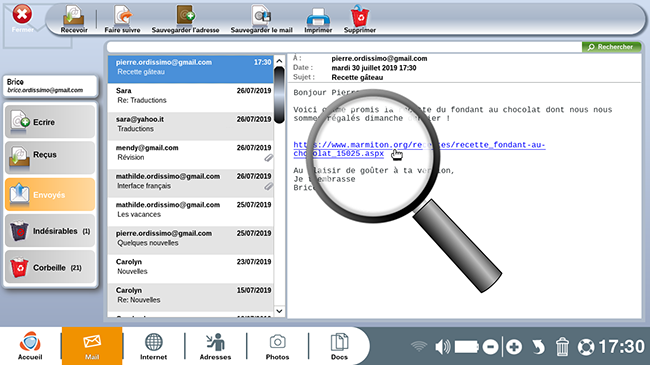Open Sara's Re: Traductions email
650x365 pixels.
[x=191, y=97]
